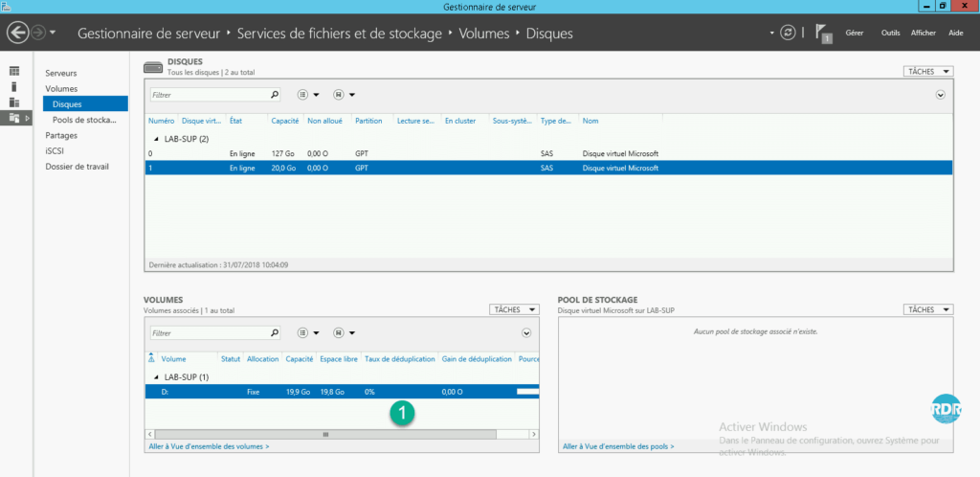This screenshot has height=477, width=980.
Task: Open navigation history dropdown arrow
Action: coord(53,33)
